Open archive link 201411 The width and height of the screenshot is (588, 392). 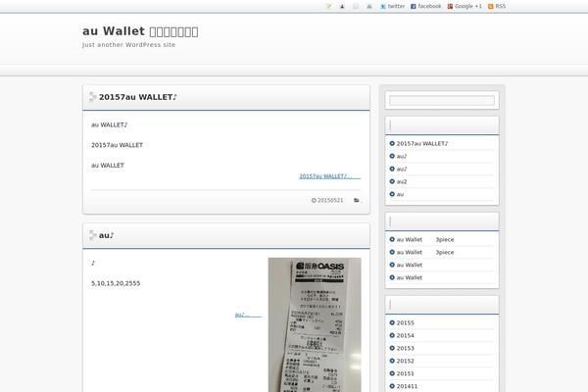(x=407, y=386)
